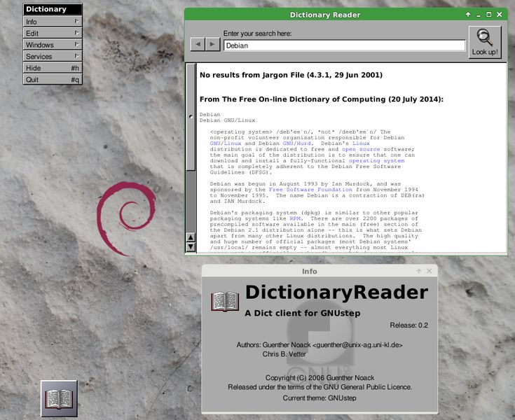Expand the Info submenu arrow
515x420 pixels.
(x=76, y=21)
